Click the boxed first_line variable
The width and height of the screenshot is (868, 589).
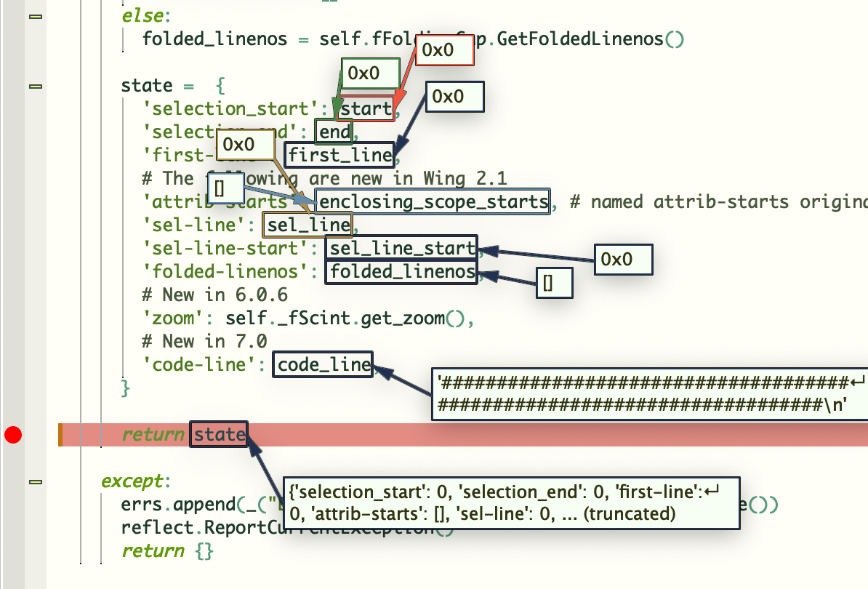[x=339, y=155]
